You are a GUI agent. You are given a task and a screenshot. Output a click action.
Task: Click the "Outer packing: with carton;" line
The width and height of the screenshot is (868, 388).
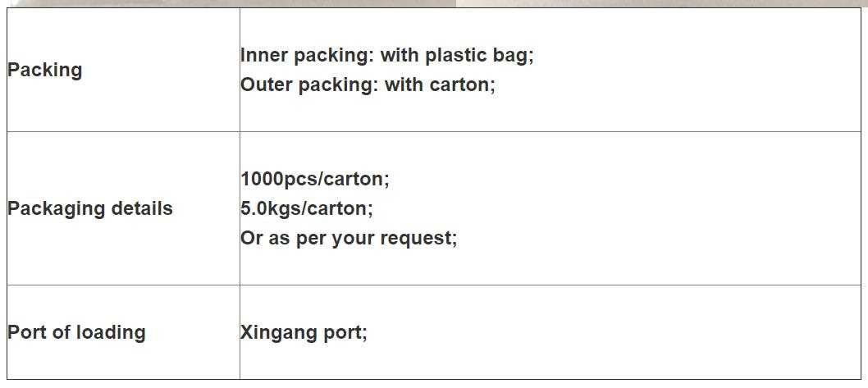click(x=368, y=84)
